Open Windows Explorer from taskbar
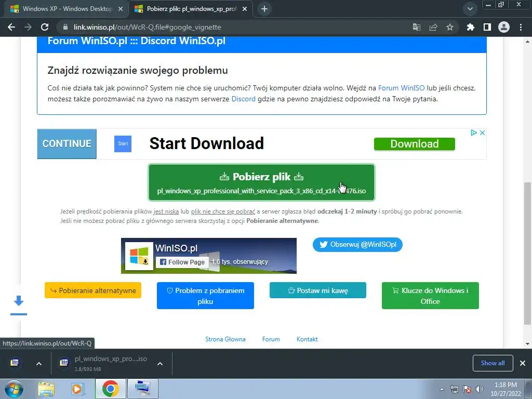Viewport: 532px width, 399px height. point(46,389)
